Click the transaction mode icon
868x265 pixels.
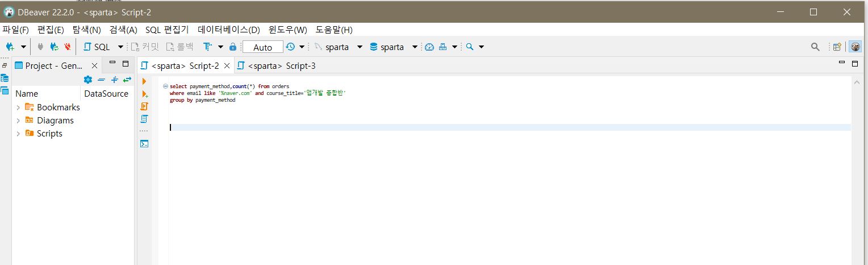coord(207,47)
